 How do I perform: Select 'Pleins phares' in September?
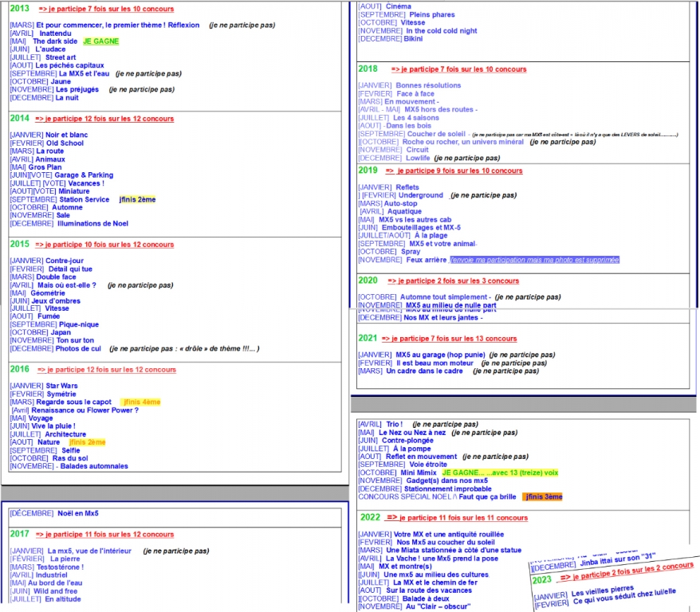pos(432,14)
